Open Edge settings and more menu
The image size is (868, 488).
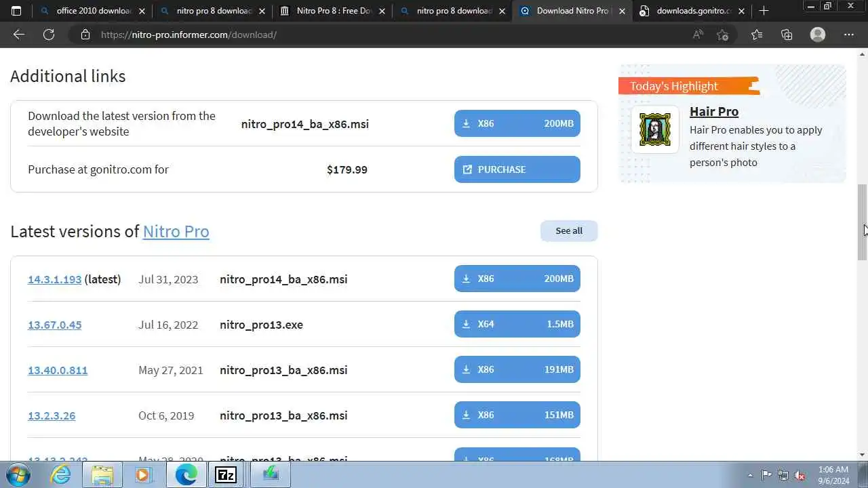pos(849,35)
